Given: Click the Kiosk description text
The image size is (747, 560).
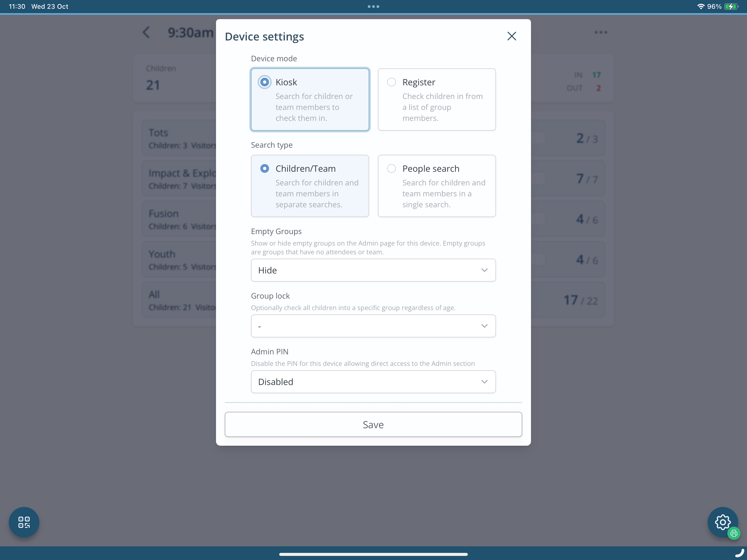Looking at the screenshot, I should [314, 107].
